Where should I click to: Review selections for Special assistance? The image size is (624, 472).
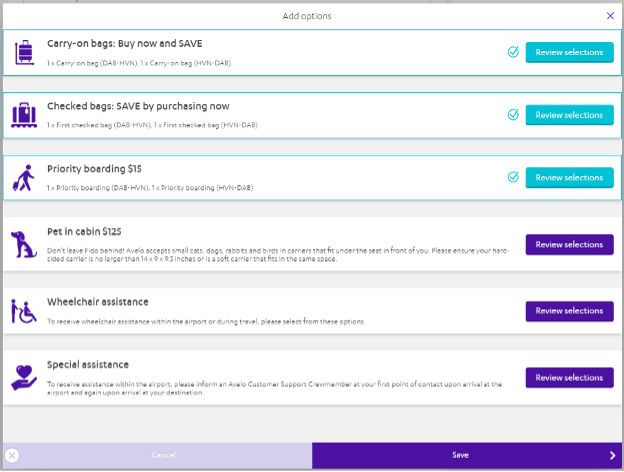(569, 377)
